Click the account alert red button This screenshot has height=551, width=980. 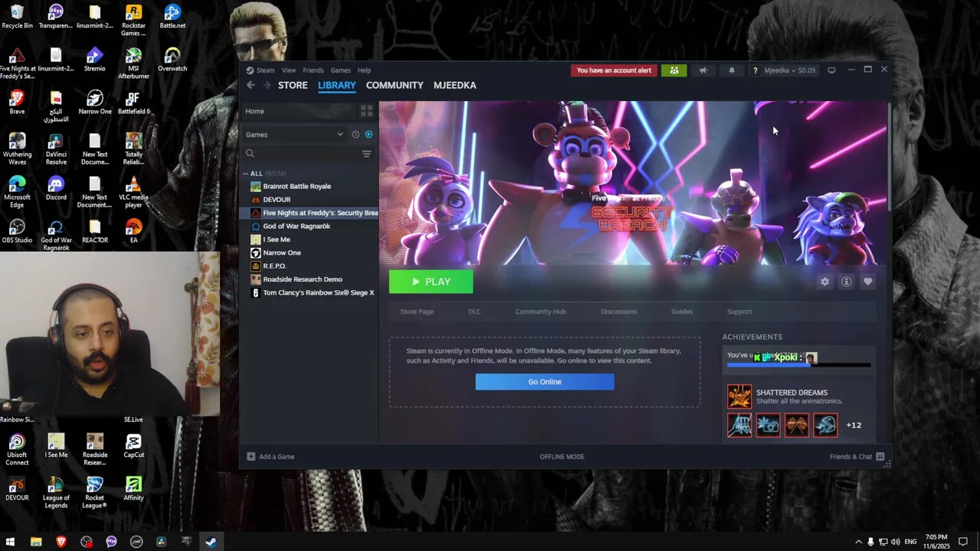pos(614,70)
